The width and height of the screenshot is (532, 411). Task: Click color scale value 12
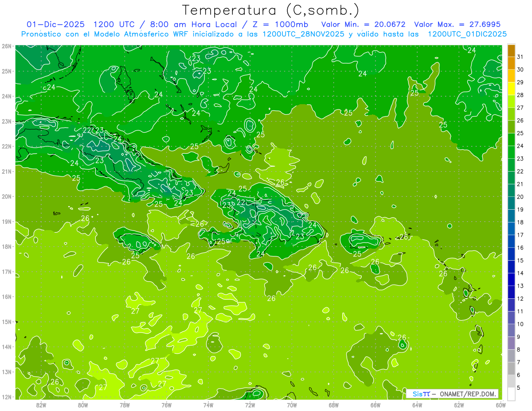[x=520, y=298]
